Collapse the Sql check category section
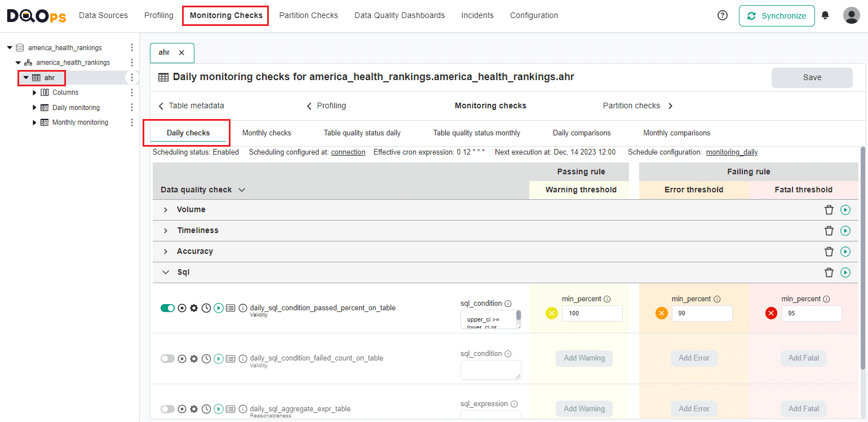Image resolution: width=868 pixels, height=422 pixels. pyautogui.click(x=165, y=272)
